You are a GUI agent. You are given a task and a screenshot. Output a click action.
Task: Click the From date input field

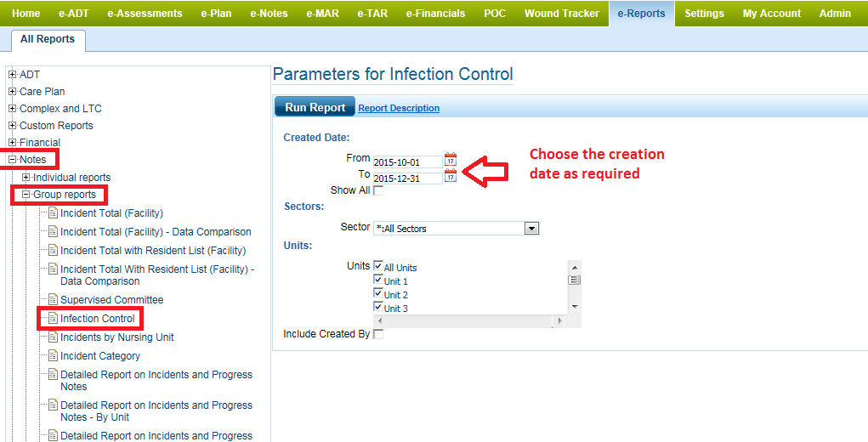(x=407, y=161)
